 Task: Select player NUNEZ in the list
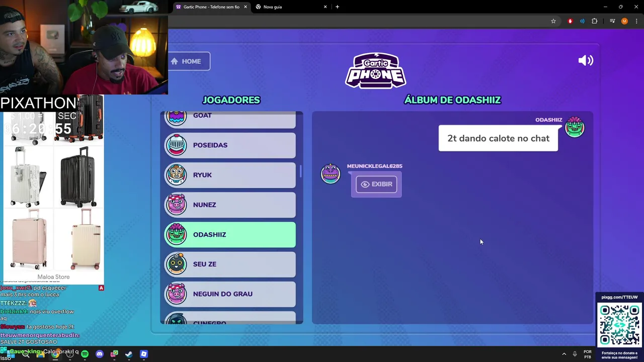click(x=230, y=205)
